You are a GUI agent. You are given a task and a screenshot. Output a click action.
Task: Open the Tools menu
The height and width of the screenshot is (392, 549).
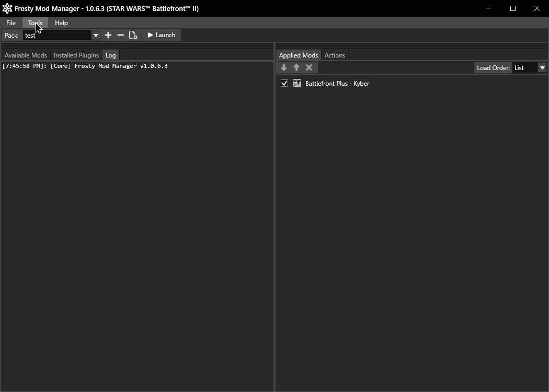coord(36,23)
